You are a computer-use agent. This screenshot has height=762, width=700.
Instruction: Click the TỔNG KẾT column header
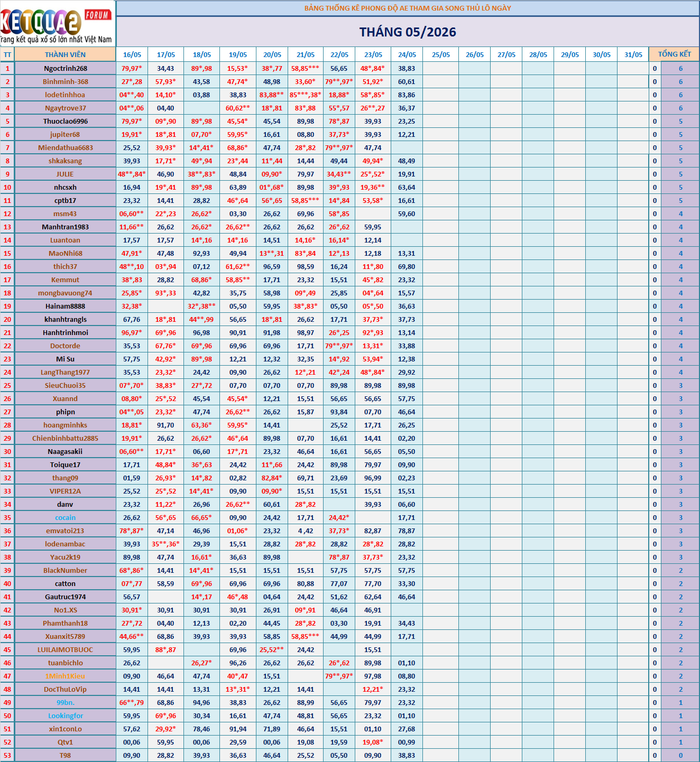[x=674, y=54]
